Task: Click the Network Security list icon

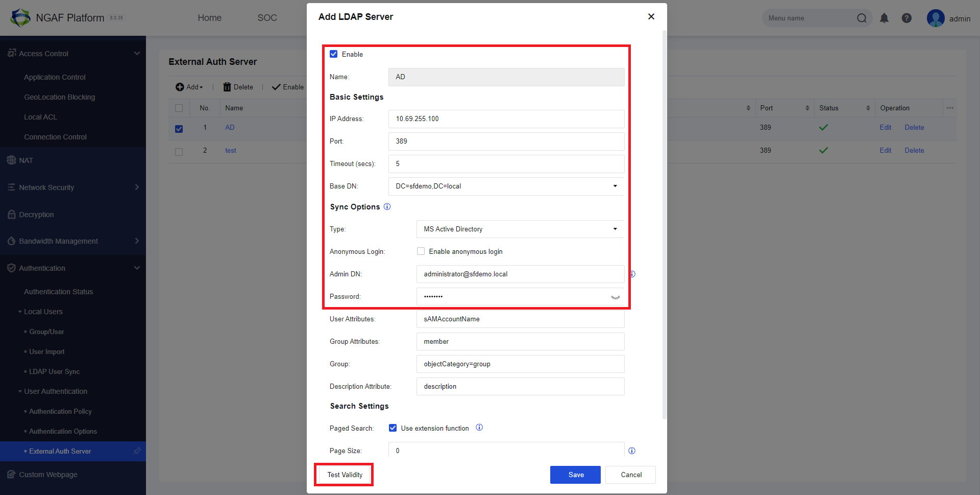Action: pyautogui.click(x=12, y=187)
